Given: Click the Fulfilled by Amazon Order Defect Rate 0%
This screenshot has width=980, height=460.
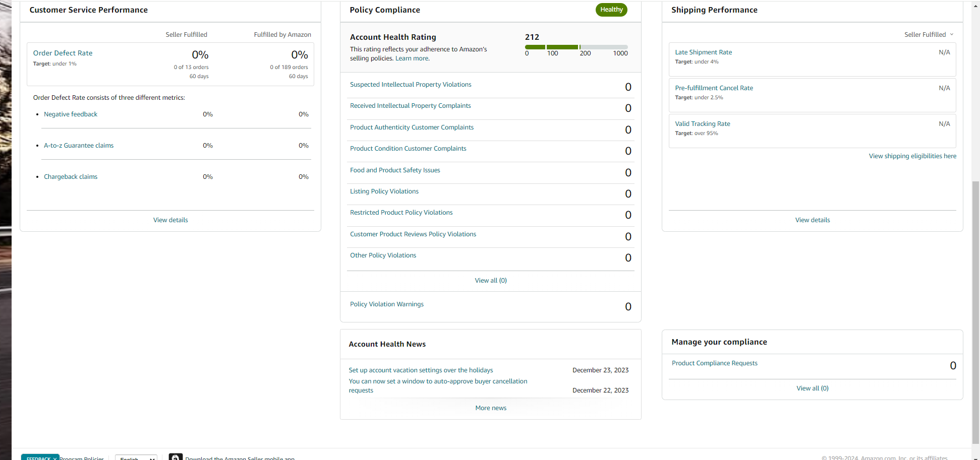Looking at the screenshot, I should pyautogui.click(x=300, y=55).
